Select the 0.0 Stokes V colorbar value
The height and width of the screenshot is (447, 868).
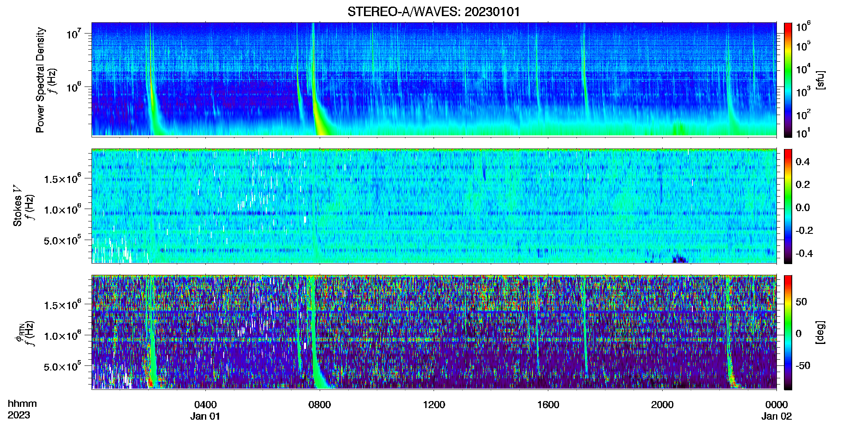pyautogui.click(x=803, y=207)
